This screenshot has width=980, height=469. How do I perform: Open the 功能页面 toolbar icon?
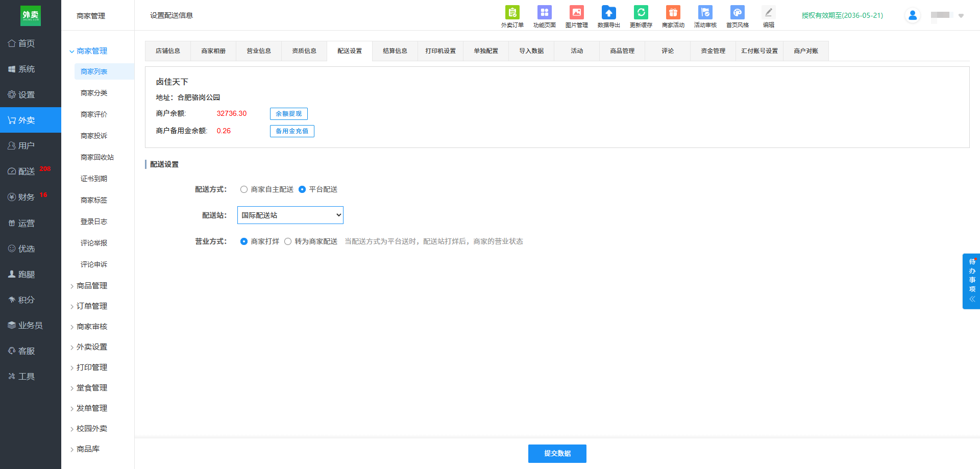[x=544, y=16]
